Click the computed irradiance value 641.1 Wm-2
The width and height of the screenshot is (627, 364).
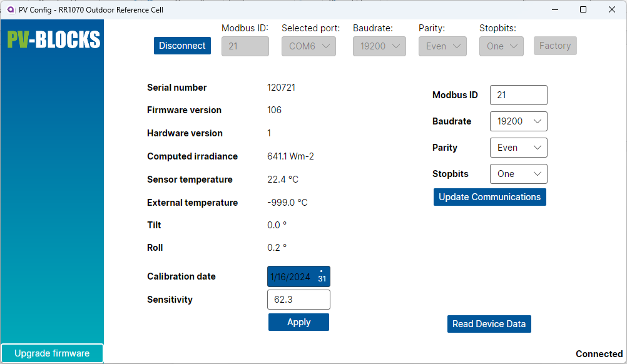pos(291,156)
